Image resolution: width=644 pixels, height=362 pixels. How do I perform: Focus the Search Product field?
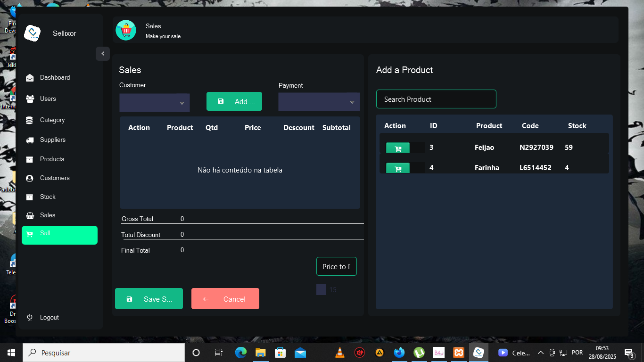[x=436, y=99]
